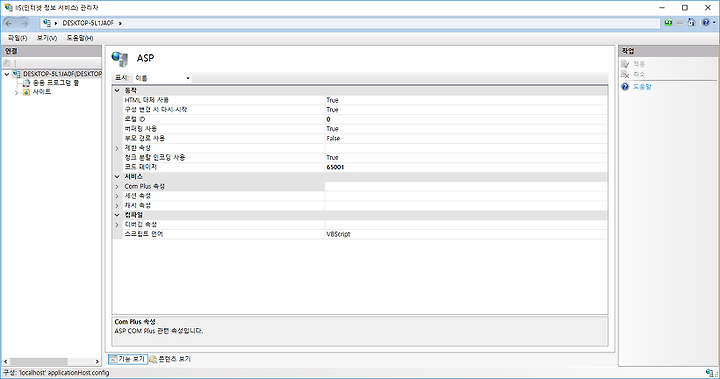Click the breadcrumb arrow after DESKTOP-5L1JA0F
This screenshot has width=720, height=379.
120,23
